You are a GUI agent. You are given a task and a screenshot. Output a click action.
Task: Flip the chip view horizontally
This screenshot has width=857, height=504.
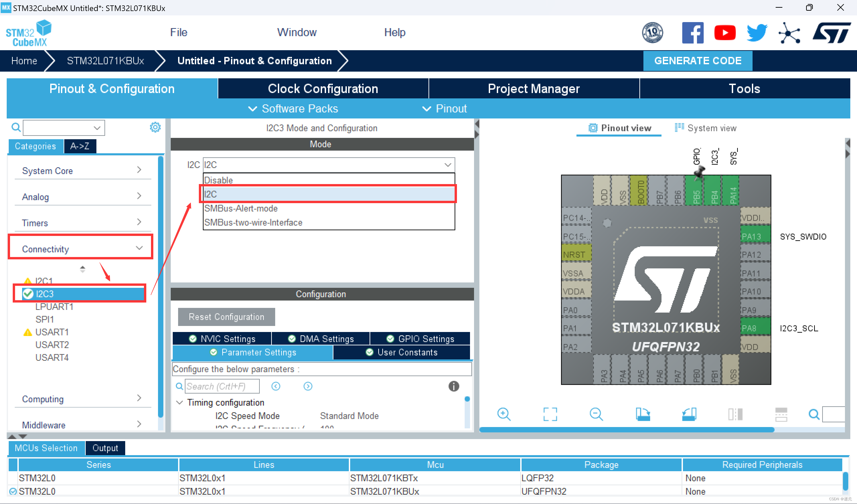(x=735, y=414)
